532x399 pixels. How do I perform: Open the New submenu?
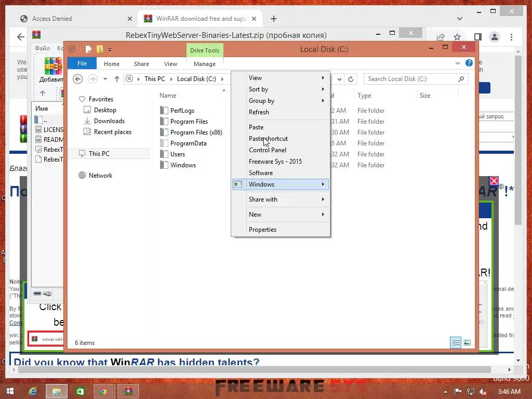[281, 215]
